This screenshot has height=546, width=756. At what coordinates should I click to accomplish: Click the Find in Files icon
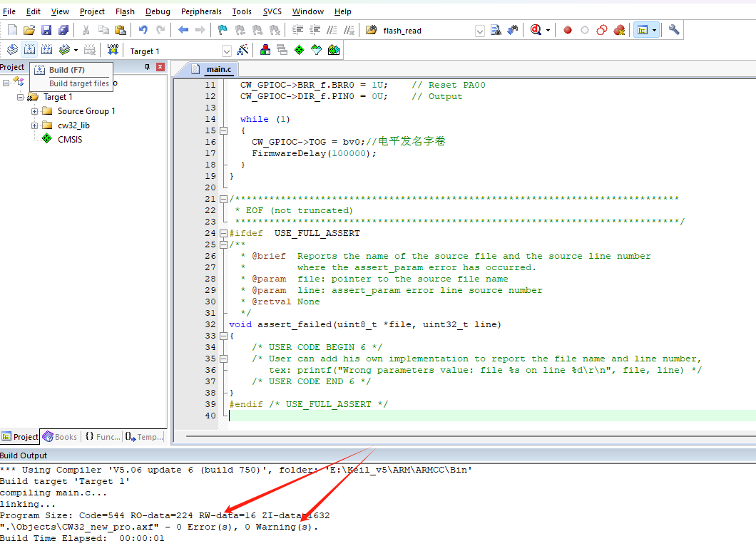(371, 31)
